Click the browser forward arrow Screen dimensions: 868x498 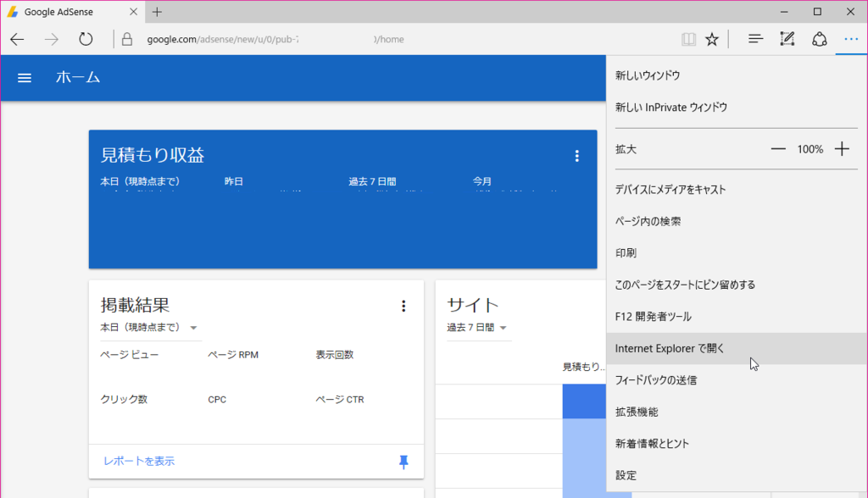coord(52,39)
